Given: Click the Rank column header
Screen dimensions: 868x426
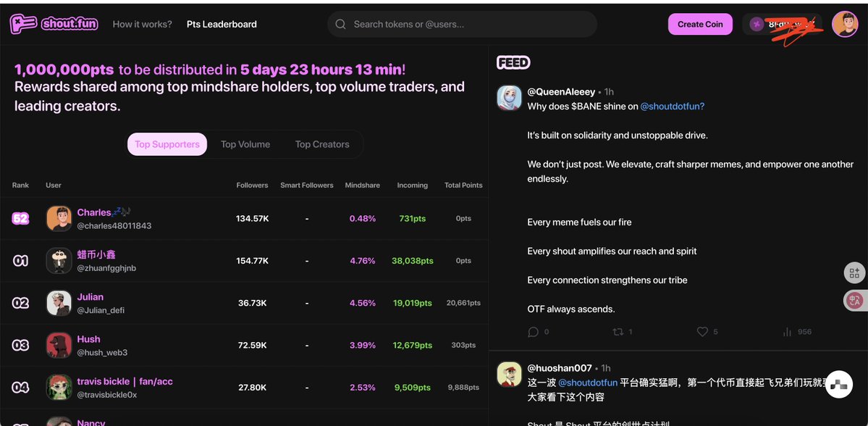Looking at the screenshot, I should [x=20, y=185].
